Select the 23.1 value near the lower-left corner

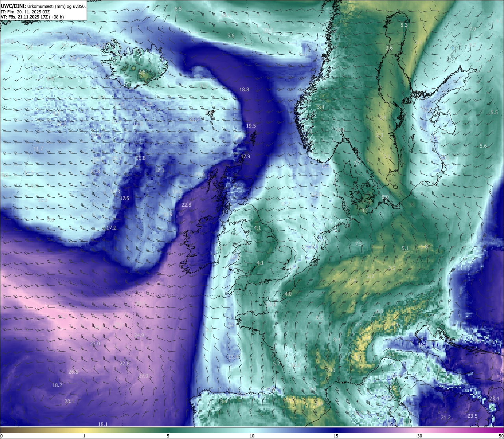(69, 401)
